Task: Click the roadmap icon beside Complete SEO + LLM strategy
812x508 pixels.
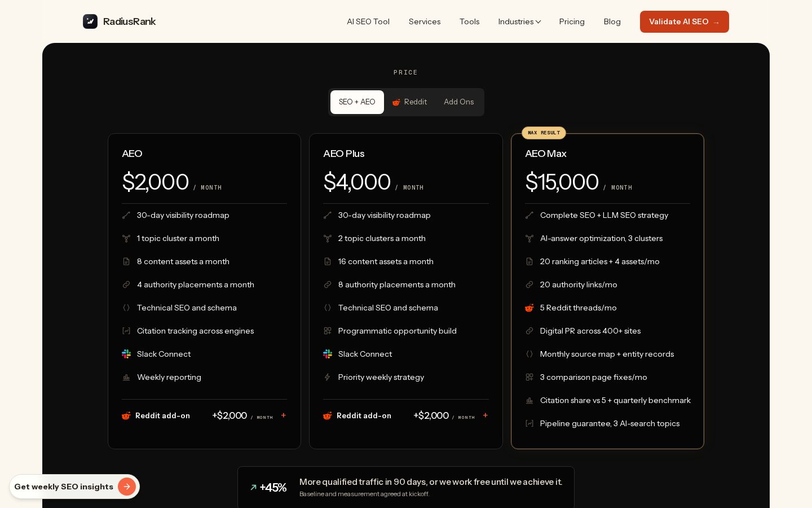Action: pos(529,215)
